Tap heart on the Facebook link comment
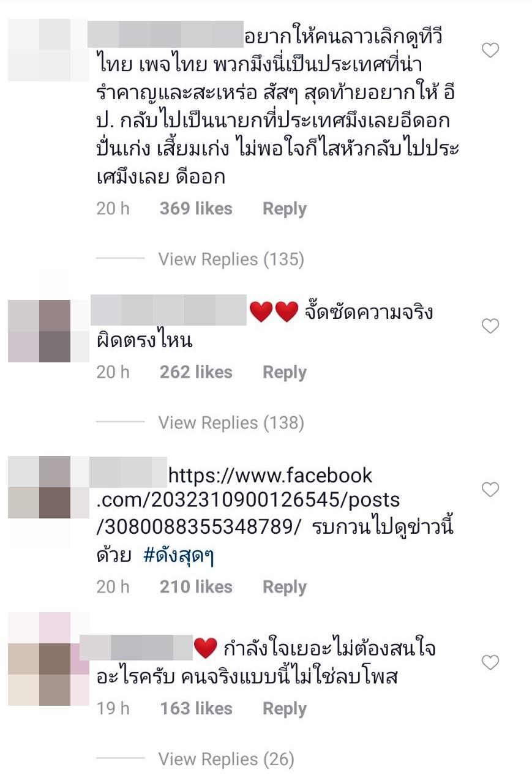532x778 pixels. pyautogui.click(x=490, y=489)
